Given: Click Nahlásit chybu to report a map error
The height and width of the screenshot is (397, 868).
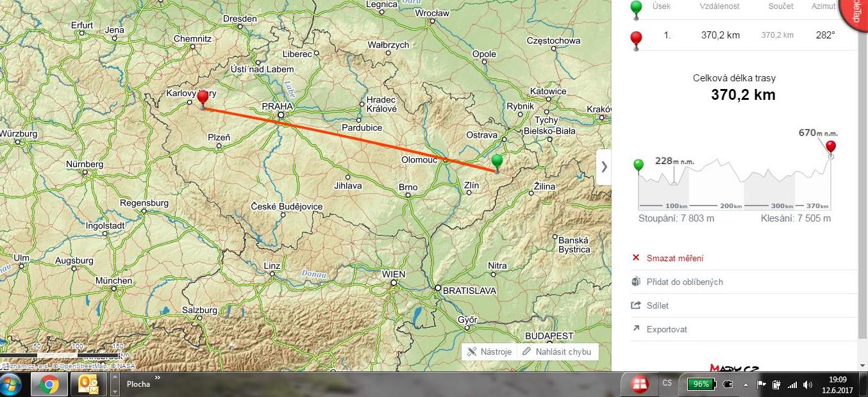Looking at the screenshot, I should (556, 352).
